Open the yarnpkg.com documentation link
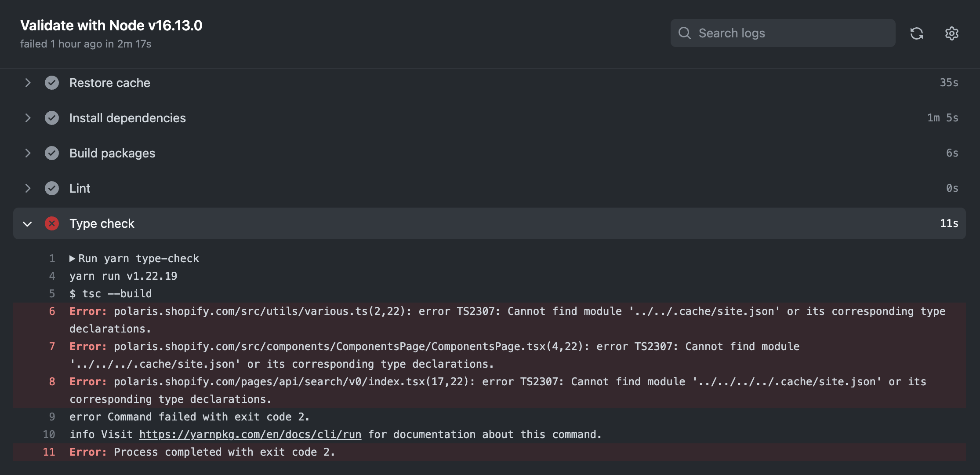This screenshot has width=980, height=475. (250, 434)
